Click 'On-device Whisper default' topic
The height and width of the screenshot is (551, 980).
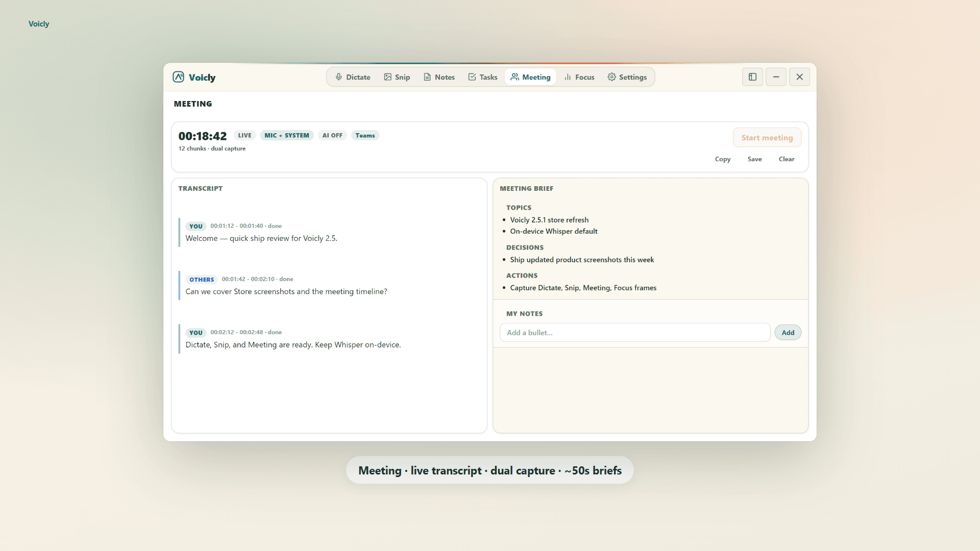[554, 231]
